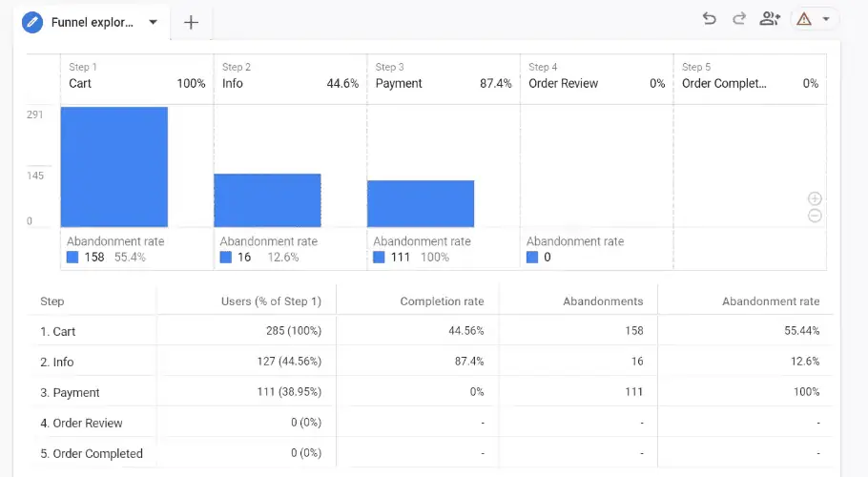Image resolution: width=868 pixels, height=477 pixels.
Task: Click the 127 (44.56%) users cell
Action: click(x=289, y=362)
